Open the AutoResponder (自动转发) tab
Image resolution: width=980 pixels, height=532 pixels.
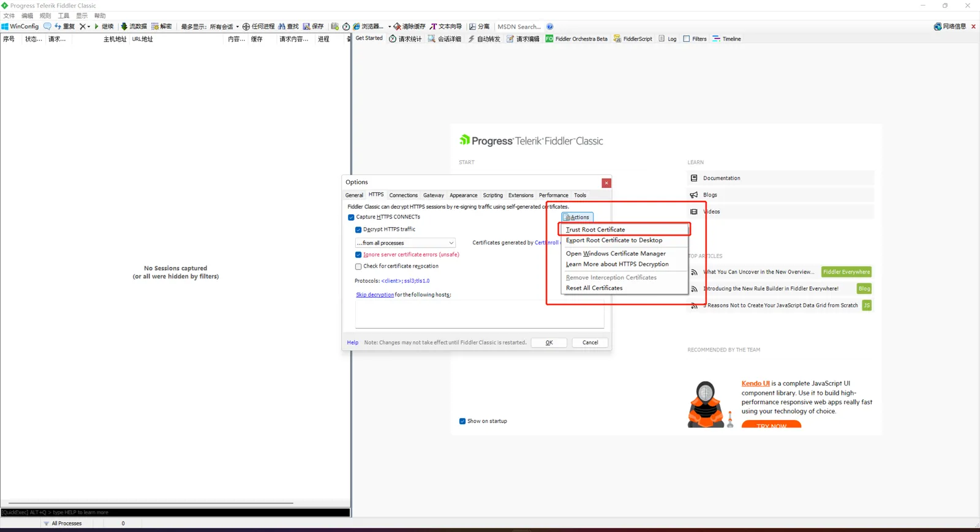coord(484,39)
